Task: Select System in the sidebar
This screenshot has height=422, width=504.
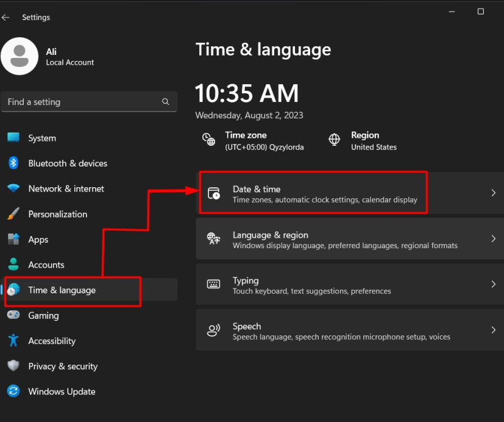Action: point(42,138)
